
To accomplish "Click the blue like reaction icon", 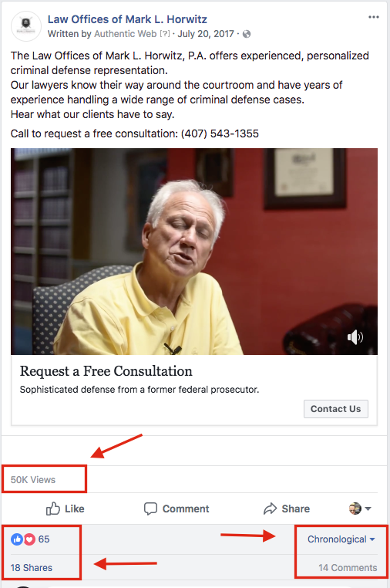I will pyautogui.click(x=17, y=539).
